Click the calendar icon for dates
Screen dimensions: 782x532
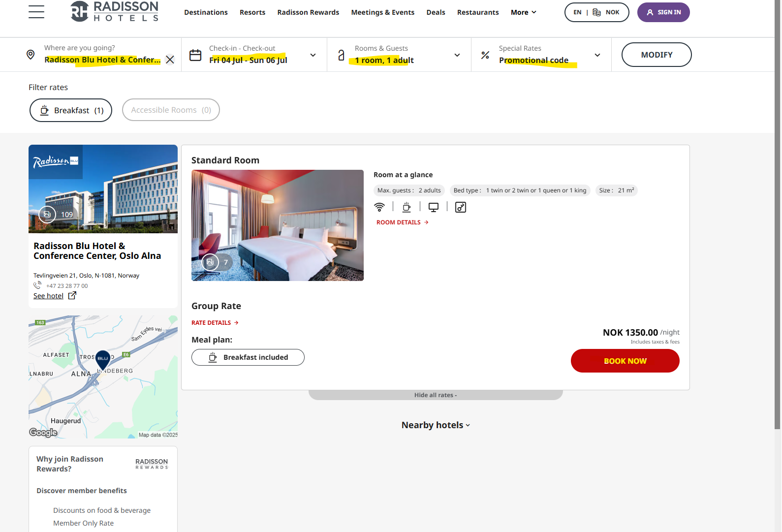coord(195,55)
